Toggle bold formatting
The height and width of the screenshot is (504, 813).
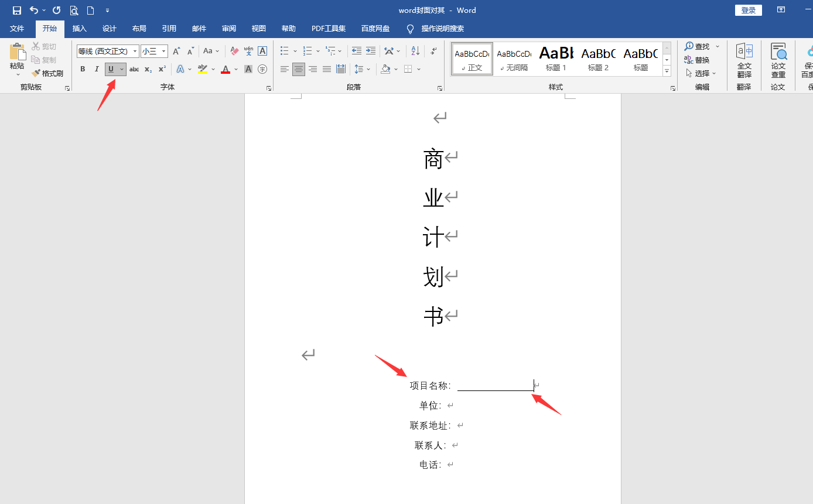point(83,69)
